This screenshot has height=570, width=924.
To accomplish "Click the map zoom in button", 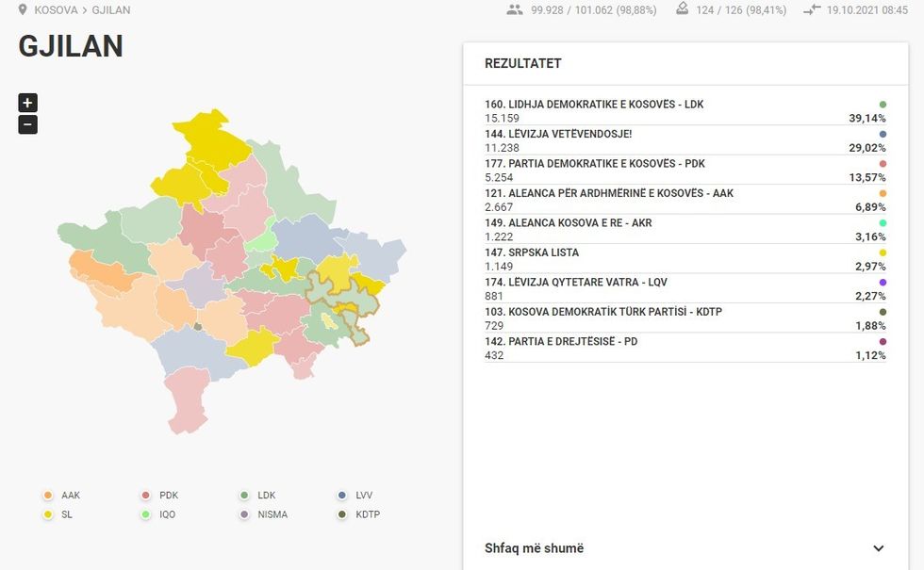I will tap(27, 103).
